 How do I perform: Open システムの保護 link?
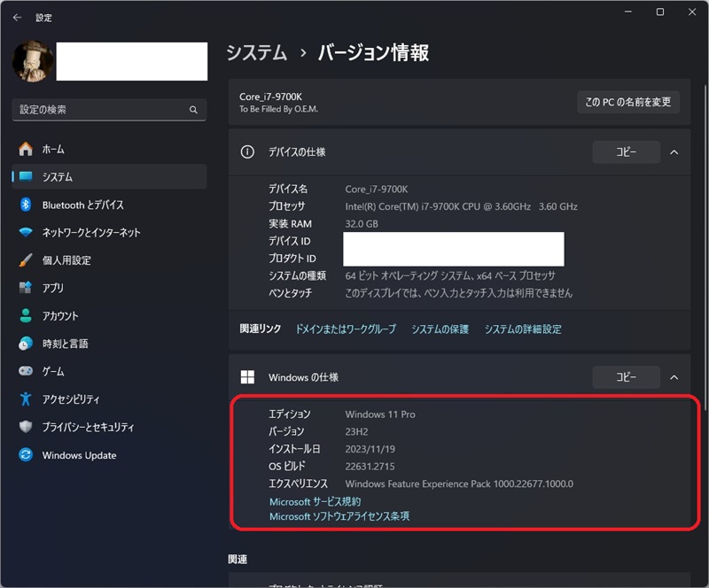440,329
